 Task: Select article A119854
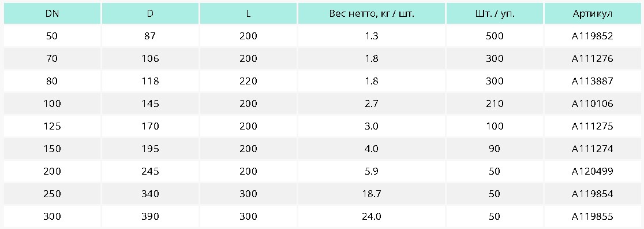(x=593, y=194)
